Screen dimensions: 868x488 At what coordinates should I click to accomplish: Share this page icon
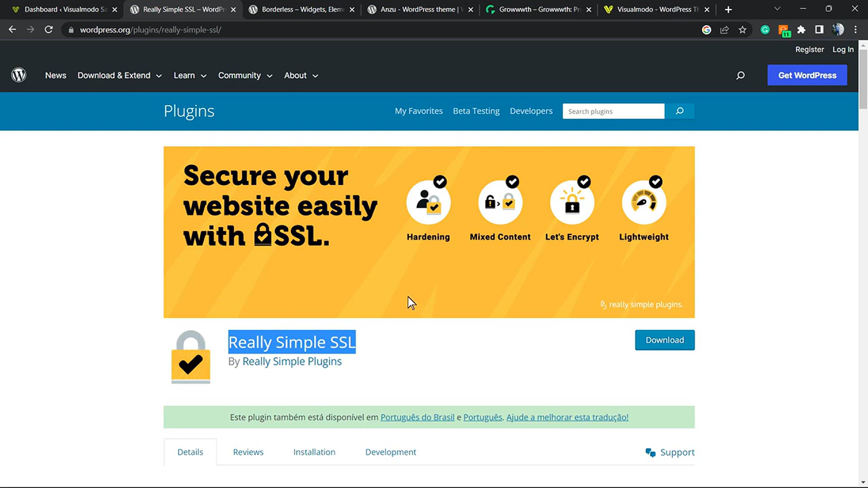[x=724, y=30]
